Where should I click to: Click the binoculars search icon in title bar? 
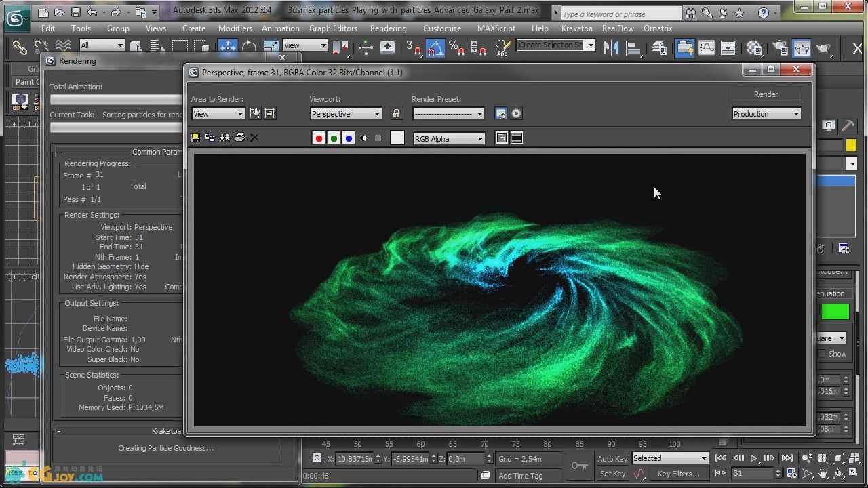[691, 13]
